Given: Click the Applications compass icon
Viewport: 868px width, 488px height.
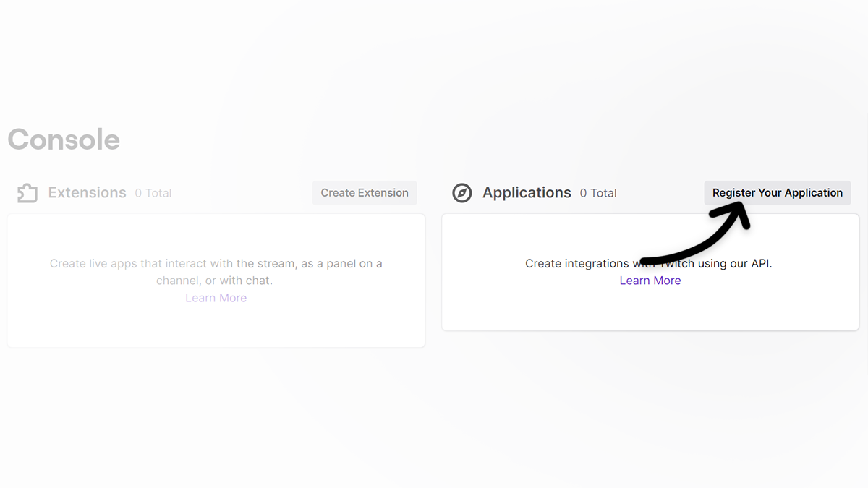Looking at the screenshot, I should pos(462,193).
